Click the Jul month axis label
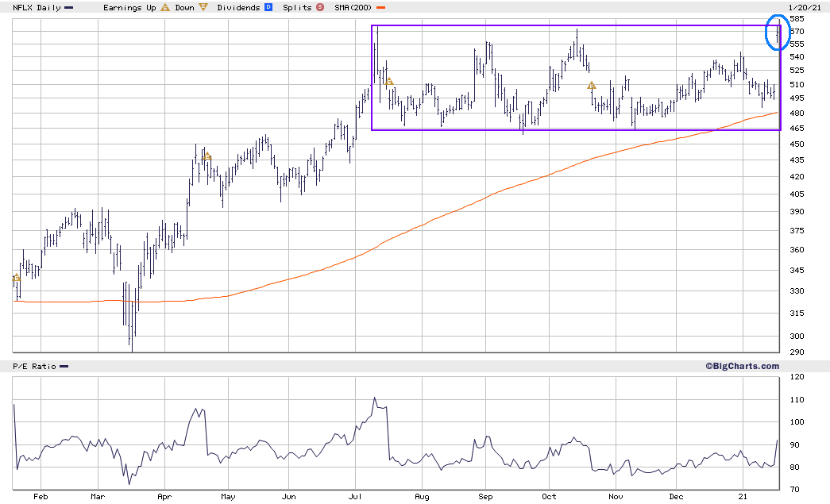The height and width of the screenshot is (504, 830). 355,497
